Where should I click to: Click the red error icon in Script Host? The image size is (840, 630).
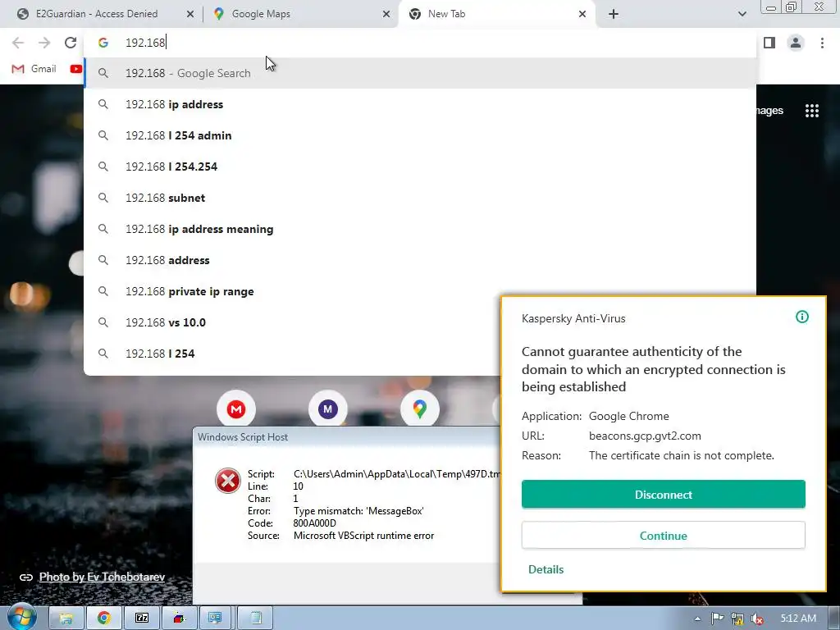(x=228, y=481)
